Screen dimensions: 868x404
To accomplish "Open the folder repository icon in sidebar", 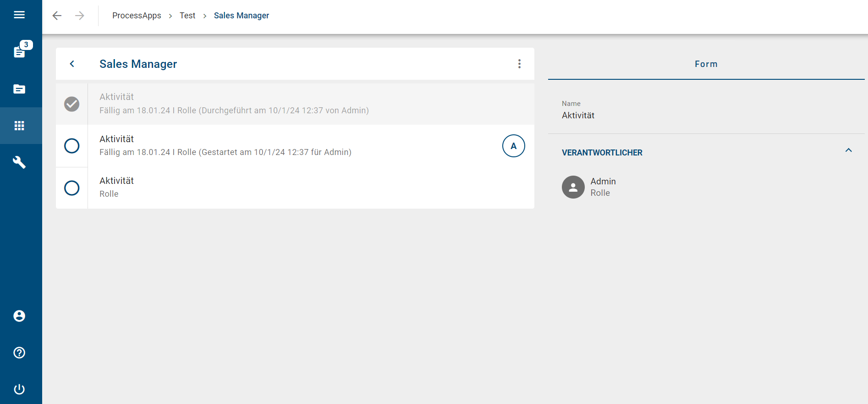I will pyautogui.click(x=19, y=89).
